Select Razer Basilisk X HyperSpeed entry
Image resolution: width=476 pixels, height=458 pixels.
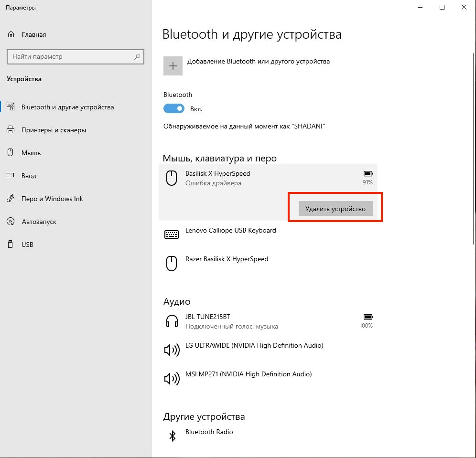[x=227, y=259]
